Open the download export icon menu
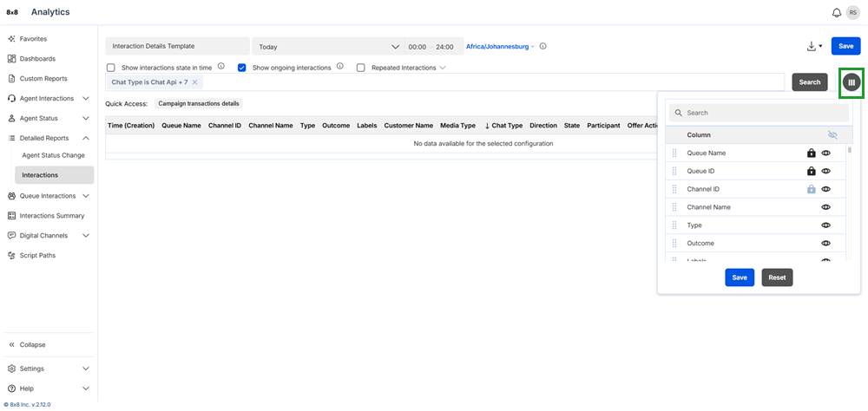The height and width of the screenshot is (411, 868). coord(813,46)
